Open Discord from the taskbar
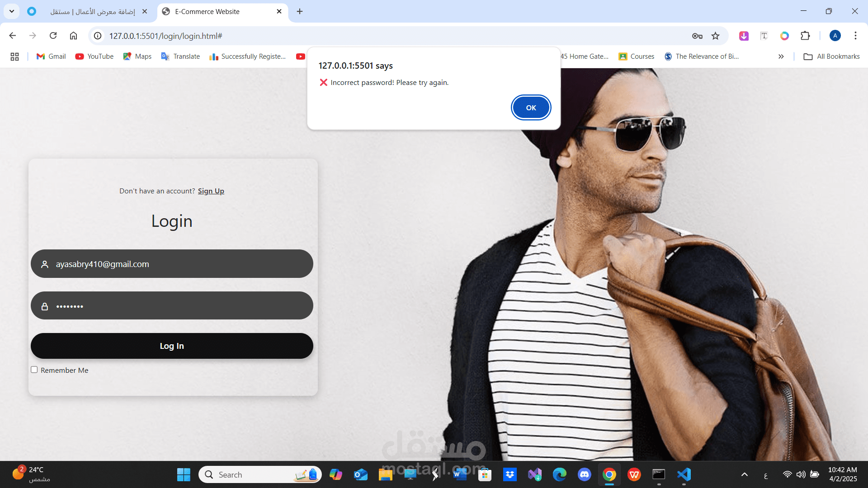868x488 pixels. [x=584, y=474]
